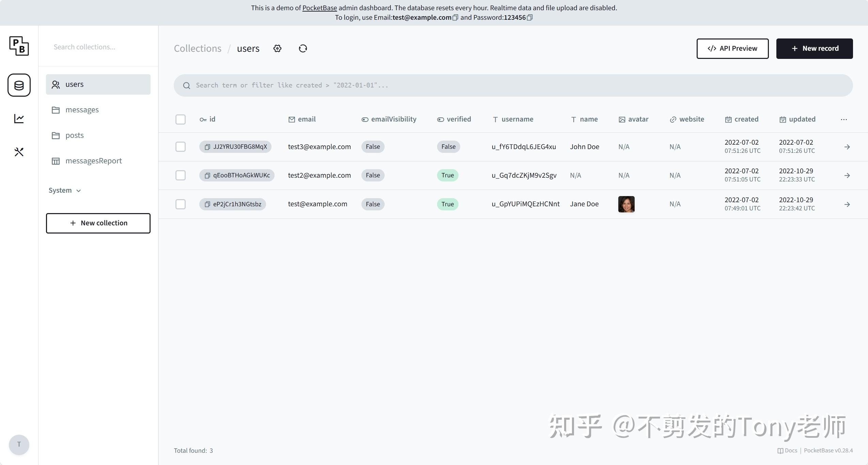Open the Logs panel in the sidebar
Viewport: 868px width, 465px height.
click(x=19, y=118)
